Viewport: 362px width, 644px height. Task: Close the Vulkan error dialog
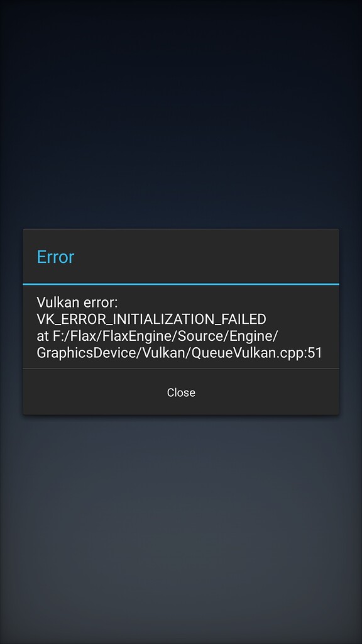181,392
